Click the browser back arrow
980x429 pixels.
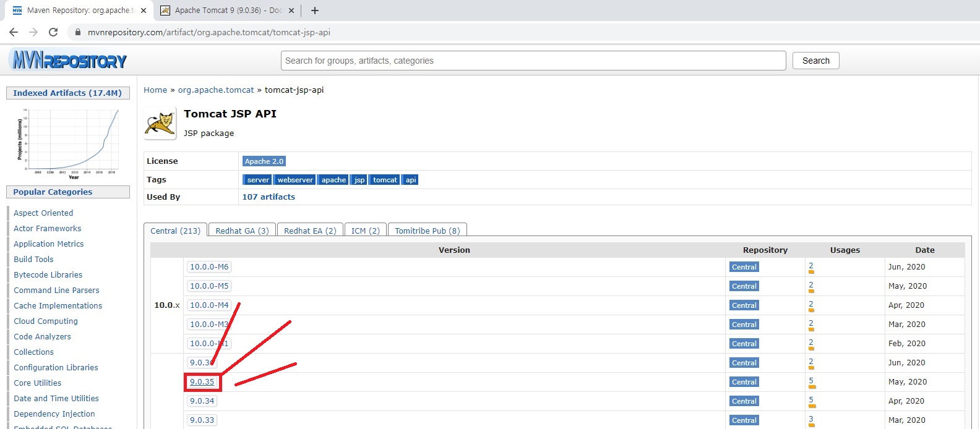click(x=14, y=32)
